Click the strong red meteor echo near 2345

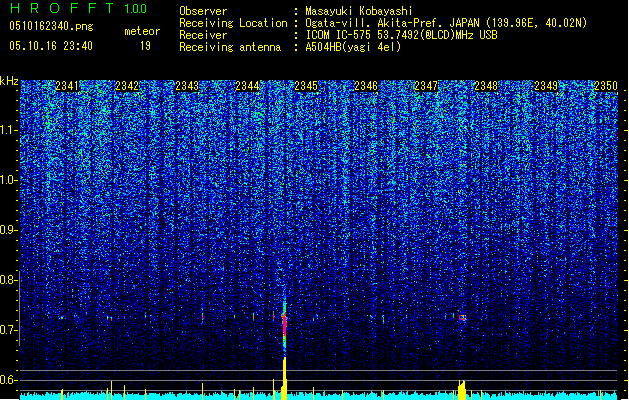(x=285, y=326)
